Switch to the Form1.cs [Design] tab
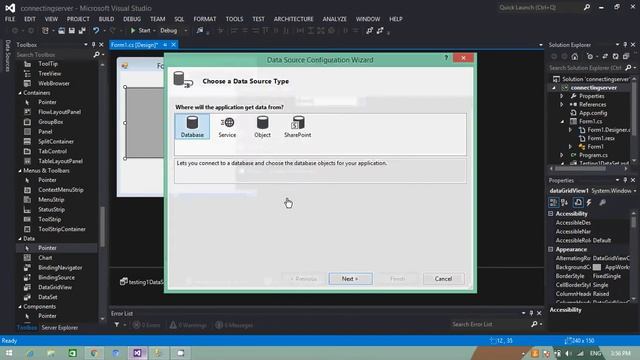 [134, 45]
